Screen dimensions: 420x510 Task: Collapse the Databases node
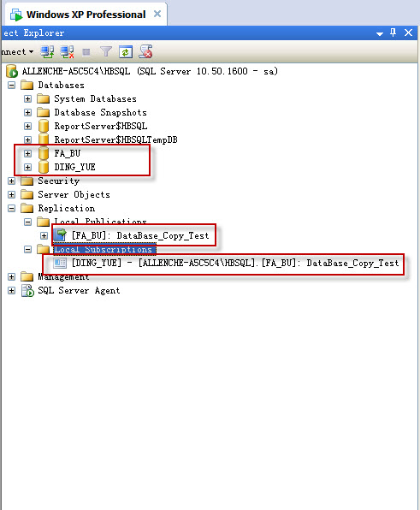coord(12,86)
